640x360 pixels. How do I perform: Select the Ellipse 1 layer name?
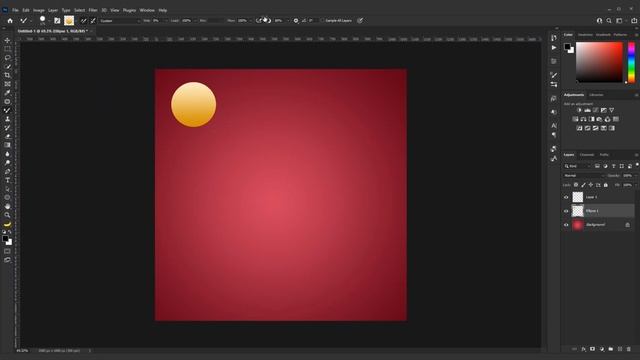pyautogui.click(x=592, y=211)
